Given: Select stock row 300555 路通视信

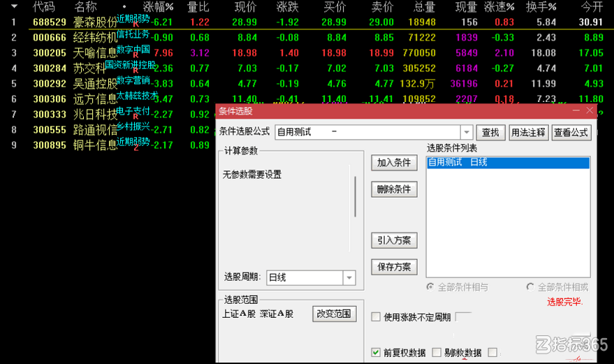Looking at the screenshot, I should pyautogui.click(x=108, y=130).
